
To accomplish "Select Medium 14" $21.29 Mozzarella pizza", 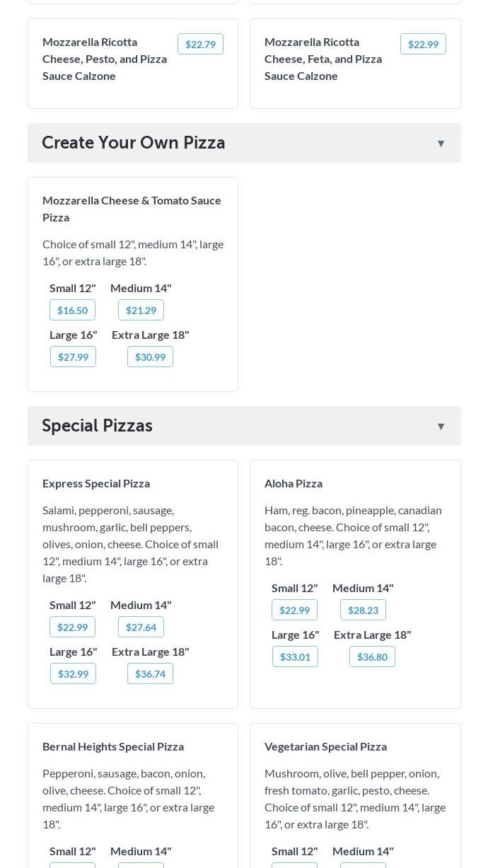I will click(x=141, y=310).
